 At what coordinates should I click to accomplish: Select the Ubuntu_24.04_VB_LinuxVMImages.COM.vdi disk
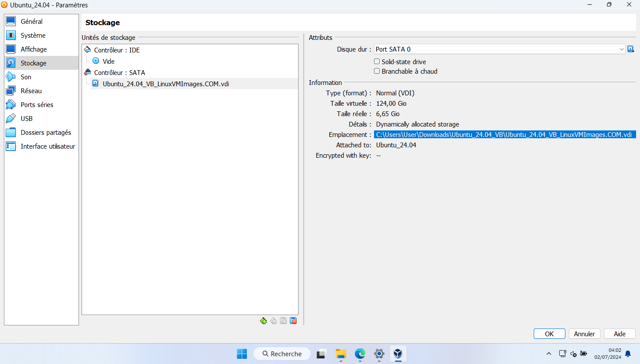(x=194, y=84)
